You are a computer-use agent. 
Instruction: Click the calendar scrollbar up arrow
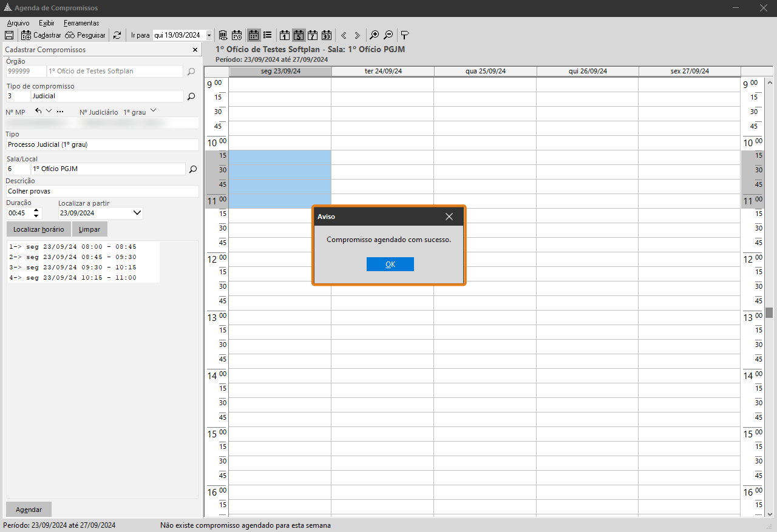(769, 83)
